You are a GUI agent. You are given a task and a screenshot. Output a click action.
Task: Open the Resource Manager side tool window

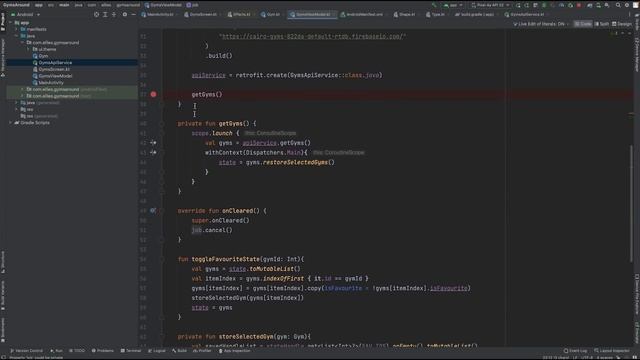pos(3,57)
